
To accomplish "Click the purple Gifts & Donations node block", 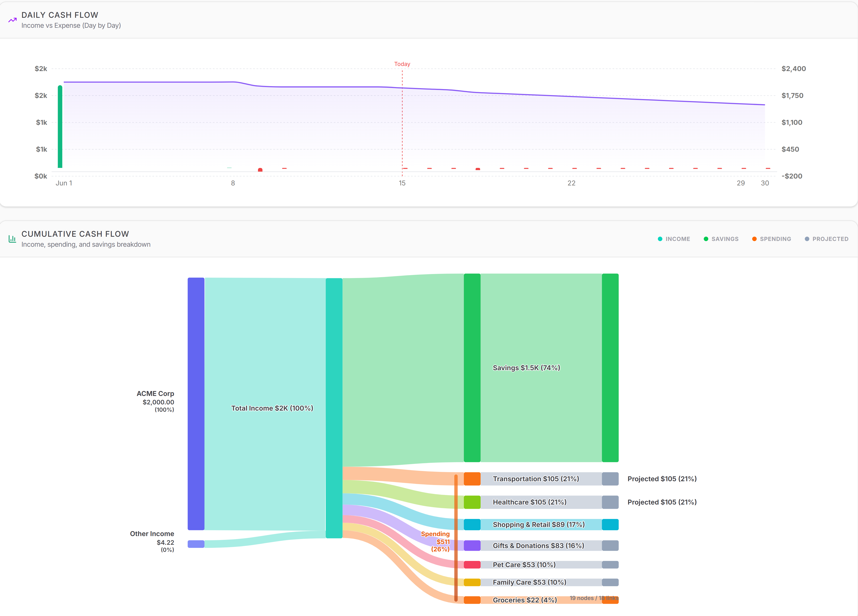I will 472,545.
